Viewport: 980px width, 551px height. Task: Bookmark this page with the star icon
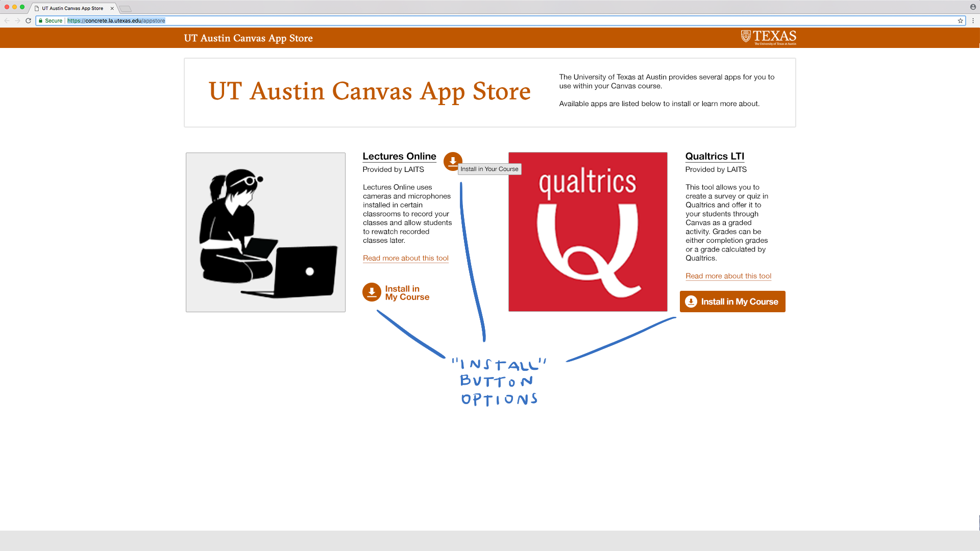click(x=960, y=21)
